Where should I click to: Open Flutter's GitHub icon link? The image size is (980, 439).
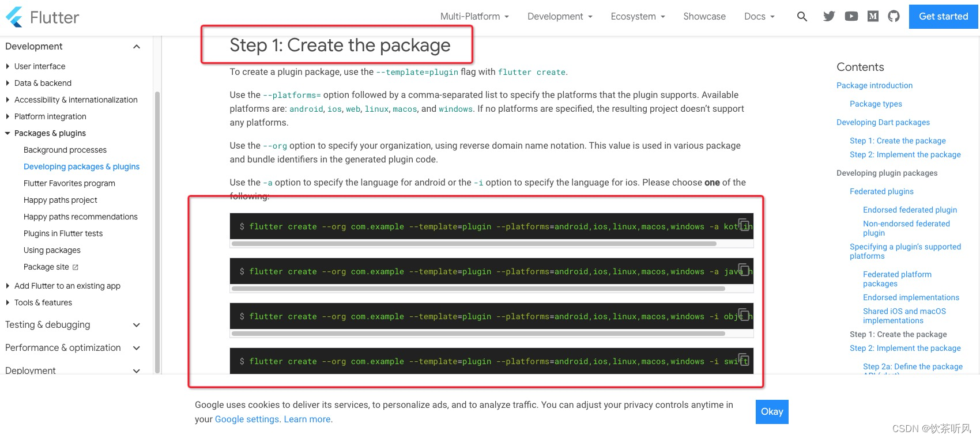pyautogui.click(x=894, y=16)
